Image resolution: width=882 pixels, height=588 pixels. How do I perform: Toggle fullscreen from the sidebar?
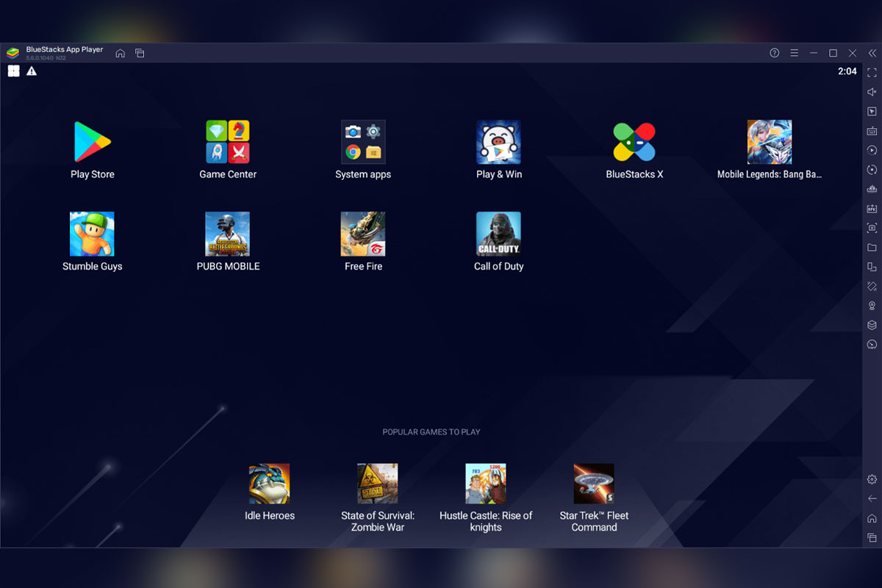(x=872, y=73)
